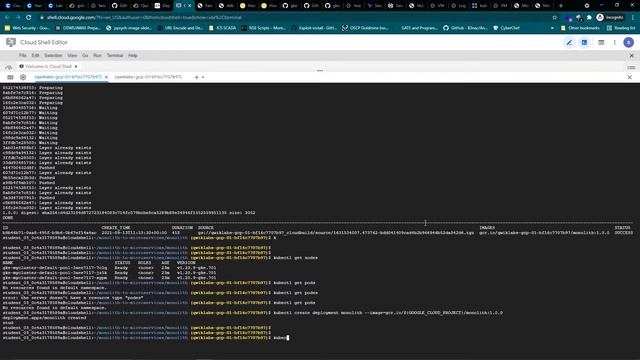Open the ICS SCADA bookmark folder
This screenshot has height=360, width=640.
[x=222, y=28]
